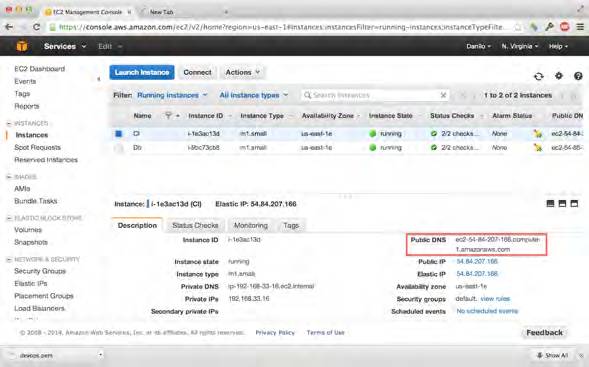The height and width of the screenshot is (367, 589).
Task: Open the Edit dropdown in navbar
Action: pyautogui.click(x=110, y=46)
